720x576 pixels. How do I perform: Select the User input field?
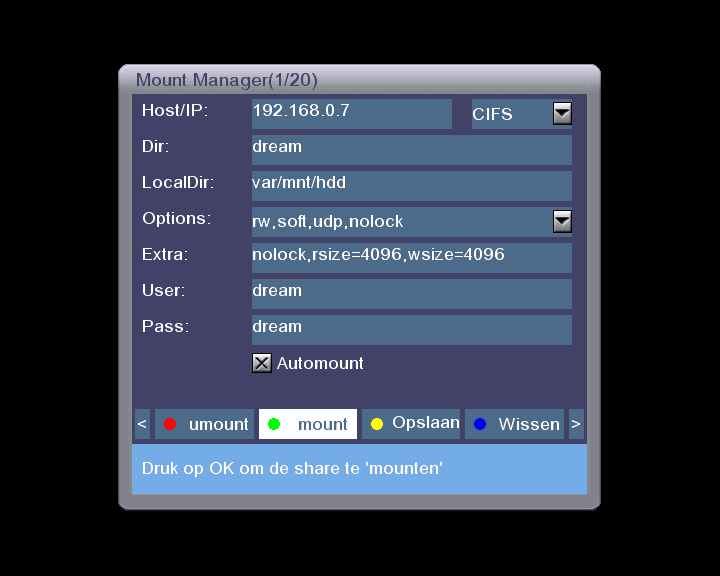(411, 294)
